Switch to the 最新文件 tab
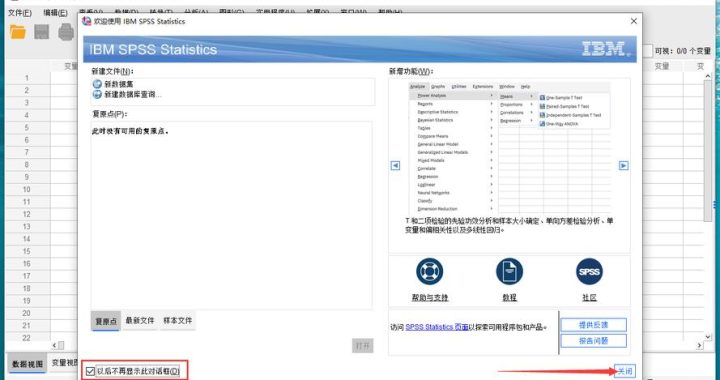Image resolution: width=720 pixels, height=380 pixels. point(140,321)
